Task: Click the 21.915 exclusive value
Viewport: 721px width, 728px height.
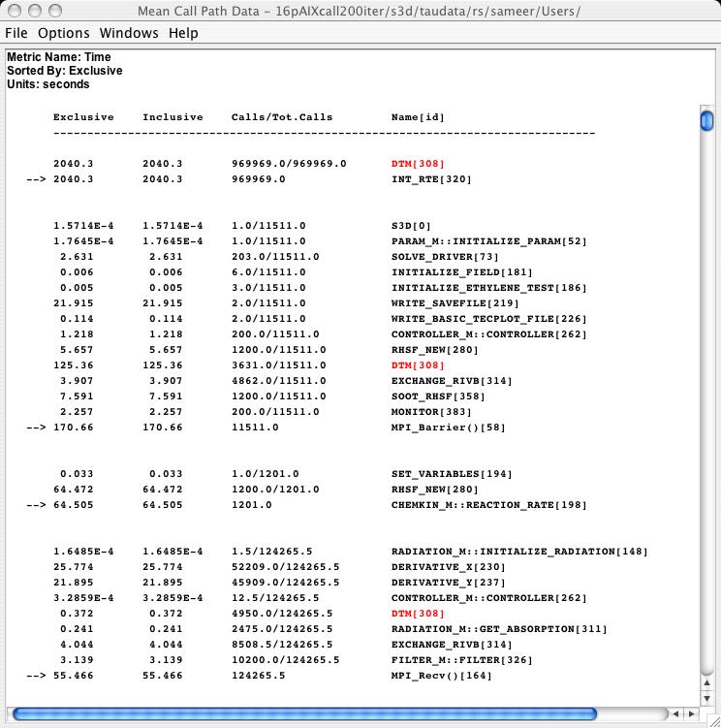Action: (x=74, y=303)
